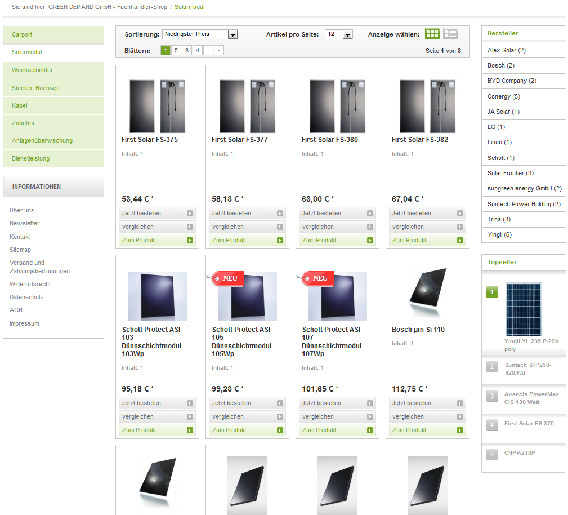Click Zum Produkt icon for Bosch Si 110
The width and height of the screenshot is (568, 515).
[460, 430]
